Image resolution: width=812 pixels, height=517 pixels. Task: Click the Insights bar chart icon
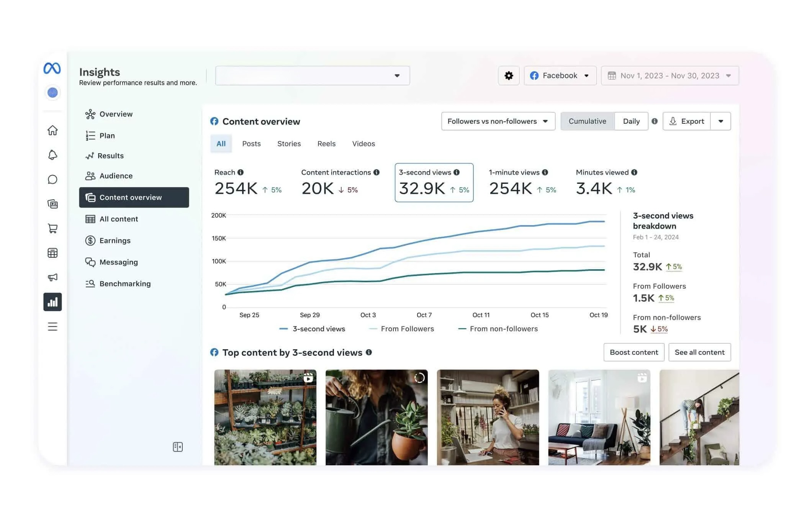(52, 302)
